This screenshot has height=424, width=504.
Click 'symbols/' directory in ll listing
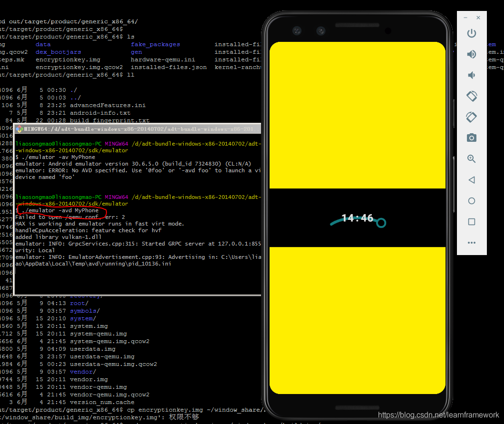(x=85, y=311)
